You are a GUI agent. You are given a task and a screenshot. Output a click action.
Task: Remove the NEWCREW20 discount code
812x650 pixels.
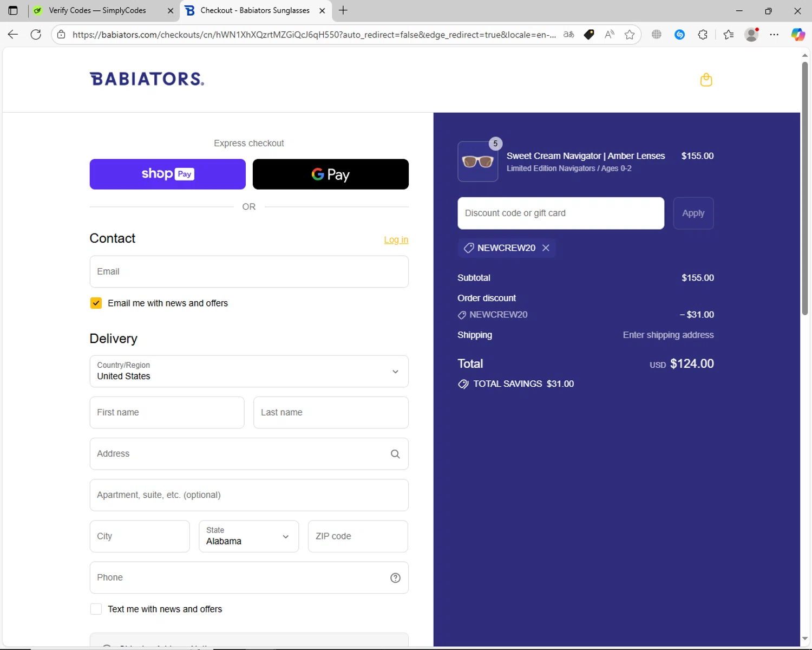coord(546,248)
